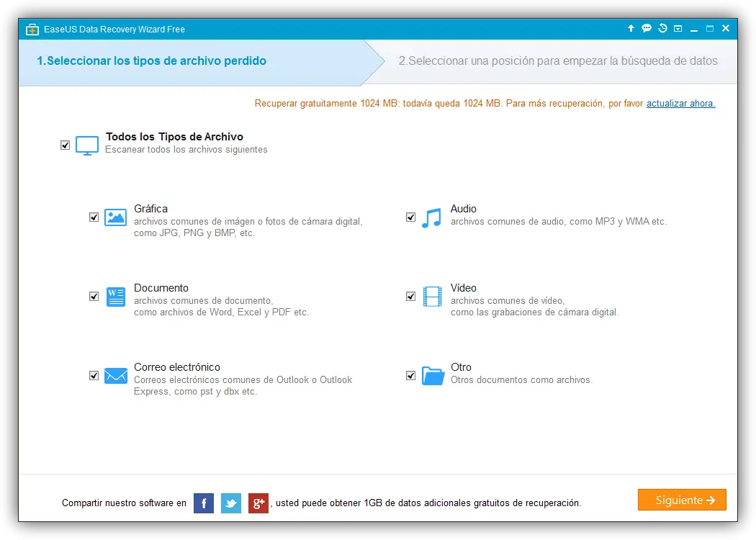Open the title bar dropdown menu icon

678,29
